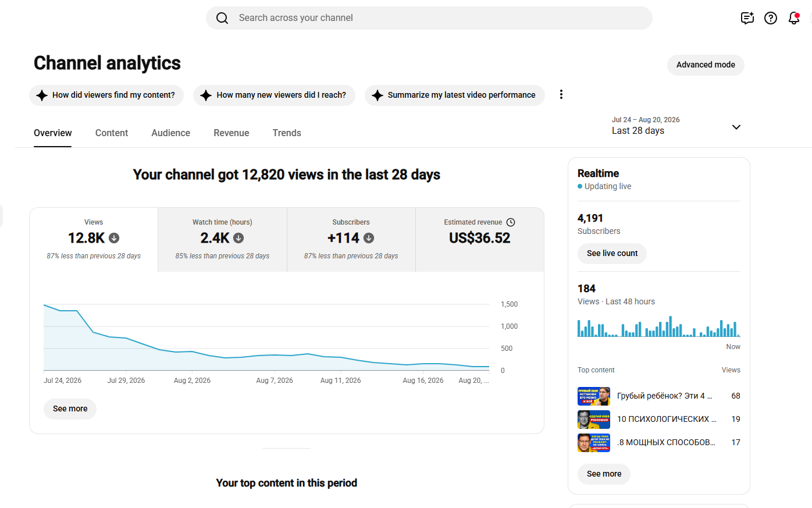Click the down-arrow icon next to +114 subscribers
Screen dimensions: 812x508
(x=369, y=238)
